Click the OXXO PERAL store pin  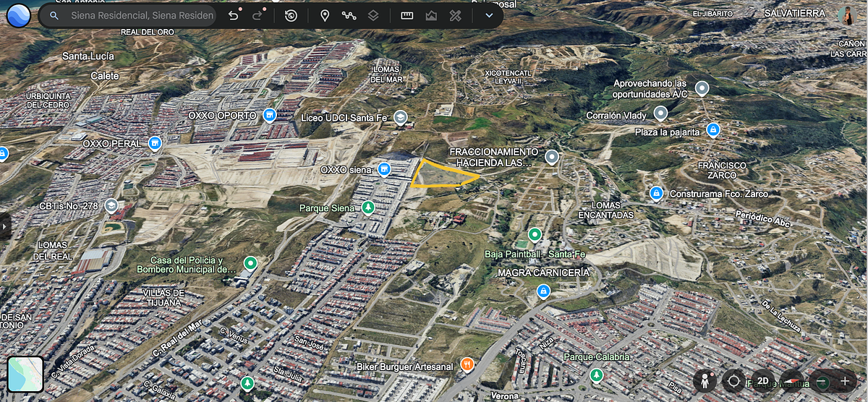(155, 144)
